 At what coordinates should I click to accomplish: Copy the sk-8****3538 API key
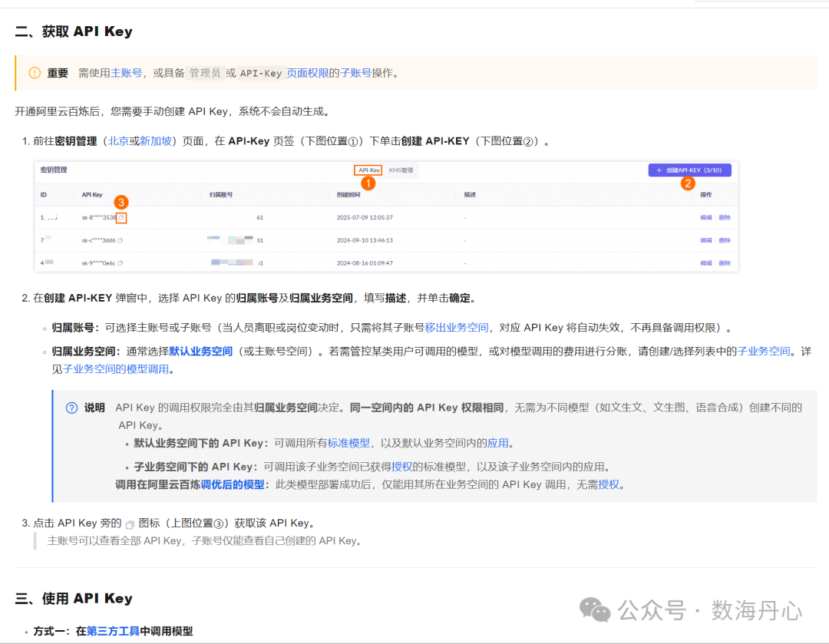pos(121,217)
